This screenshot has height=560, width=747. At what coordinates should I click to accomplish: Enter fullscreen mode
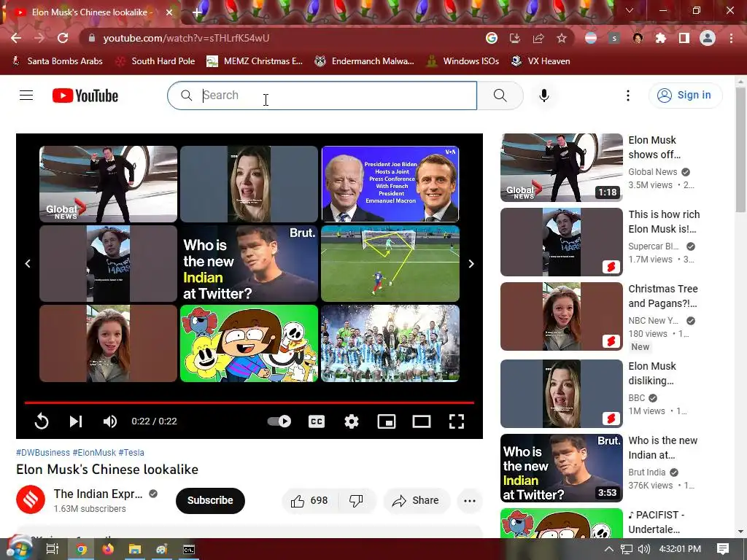457,421
